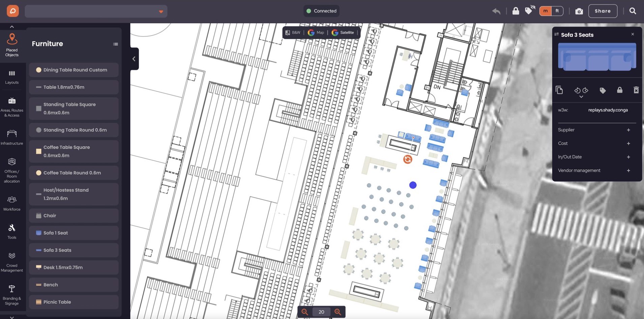This screenshot has height=319, width=644.
Task: Open Placed Objects sidebar section
Action: tap(12, 45)
